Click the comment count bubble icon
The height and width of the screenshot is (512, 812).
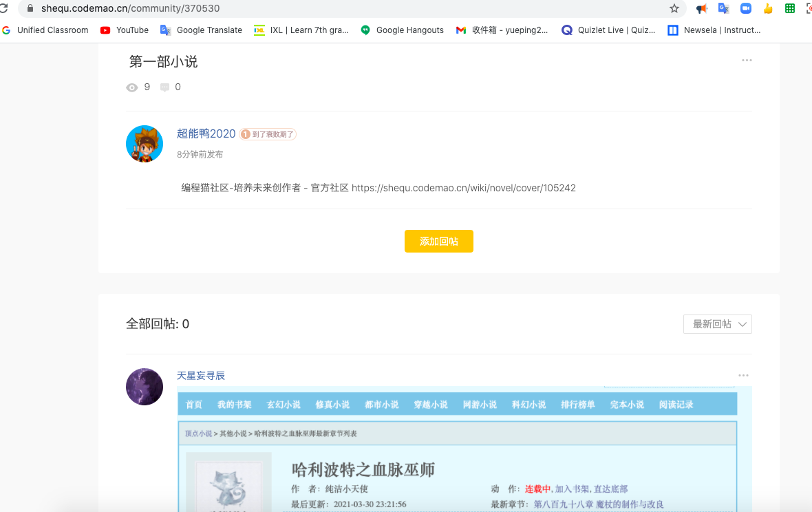[164, 87]
